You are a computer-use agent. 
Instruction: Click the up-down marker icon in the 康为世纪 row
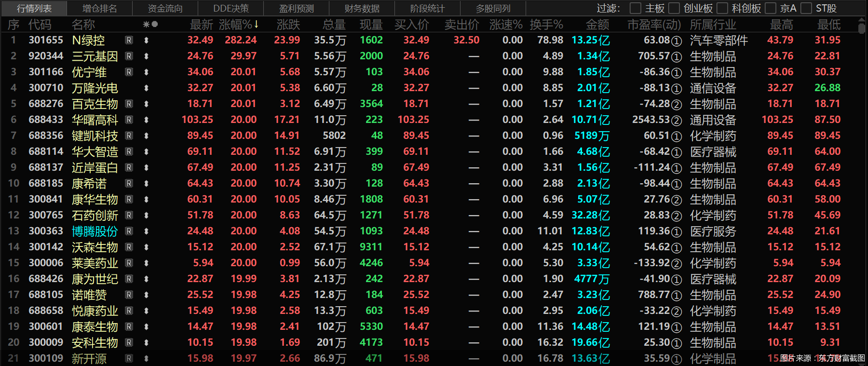(x=146, y=279)
